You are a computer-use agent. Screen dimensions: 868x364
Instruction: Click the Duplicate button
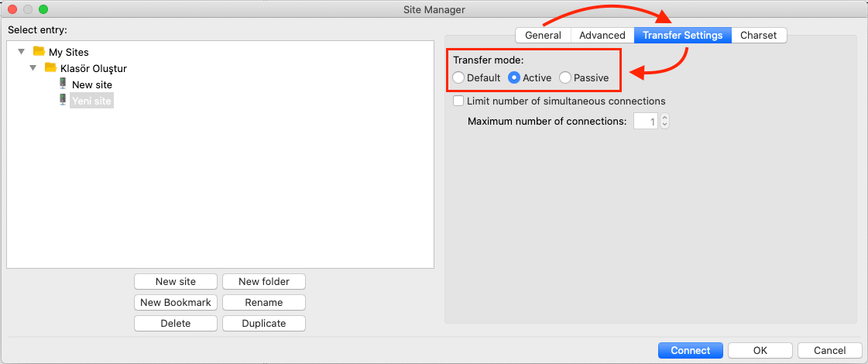tap(263, 323)
